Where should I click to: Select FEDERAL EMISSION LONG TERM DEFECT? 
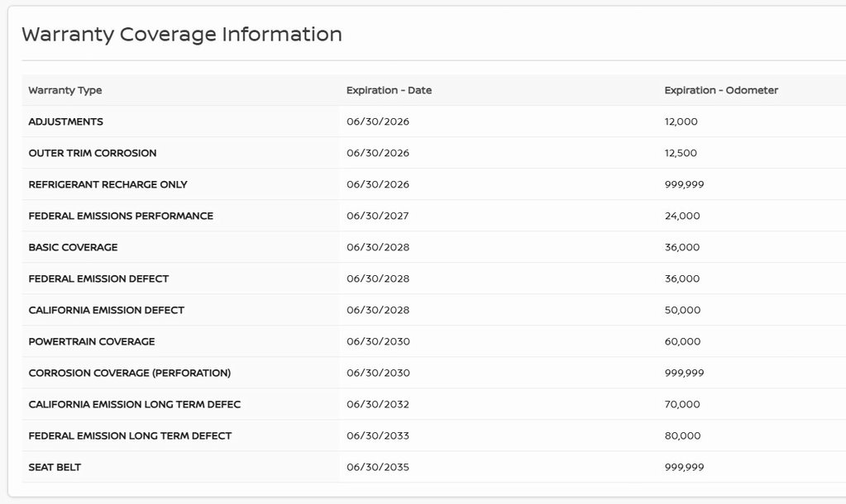click(x=130, y=435)
